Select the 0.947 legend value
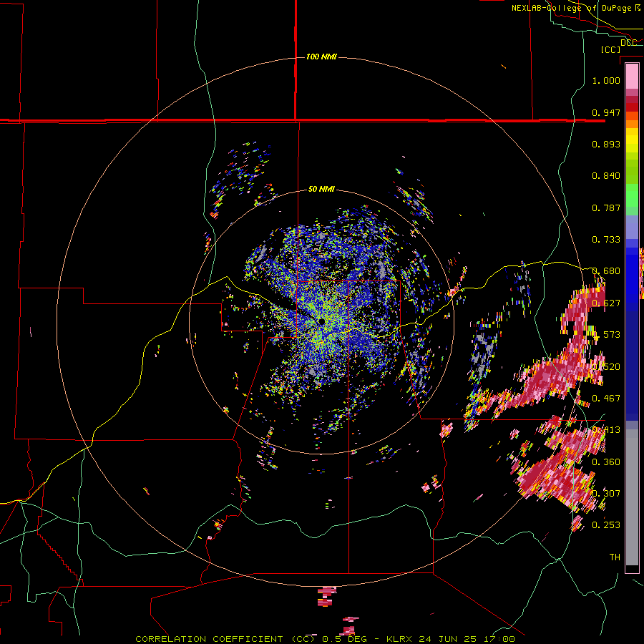This screenshot has width=644, height=644. (606, 112)
